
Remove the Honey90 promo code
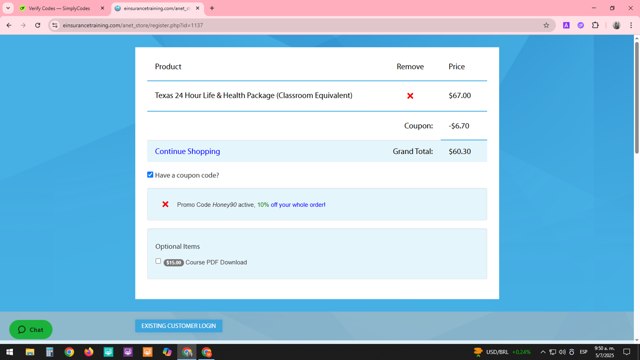(165, 204)
